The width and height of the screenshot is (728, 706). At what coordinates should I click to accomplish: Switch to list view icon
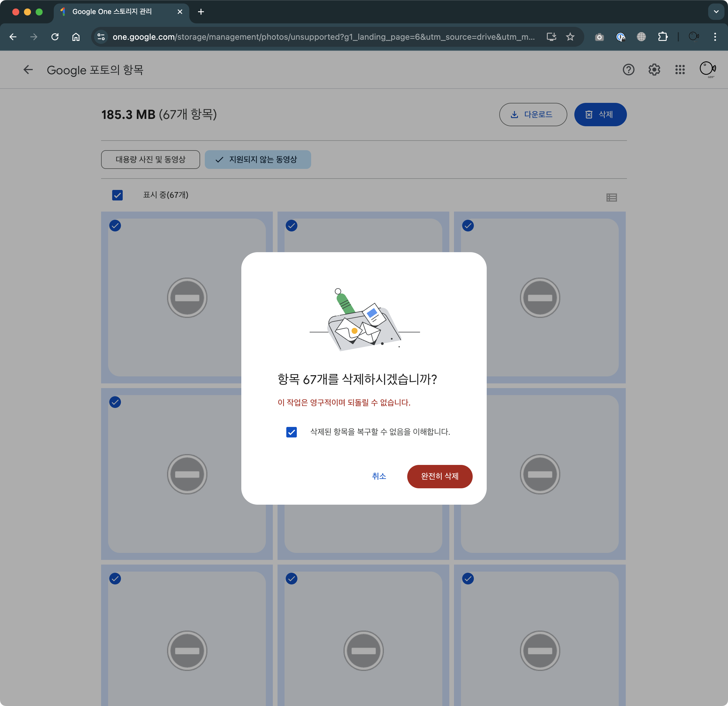coord(611,197)
